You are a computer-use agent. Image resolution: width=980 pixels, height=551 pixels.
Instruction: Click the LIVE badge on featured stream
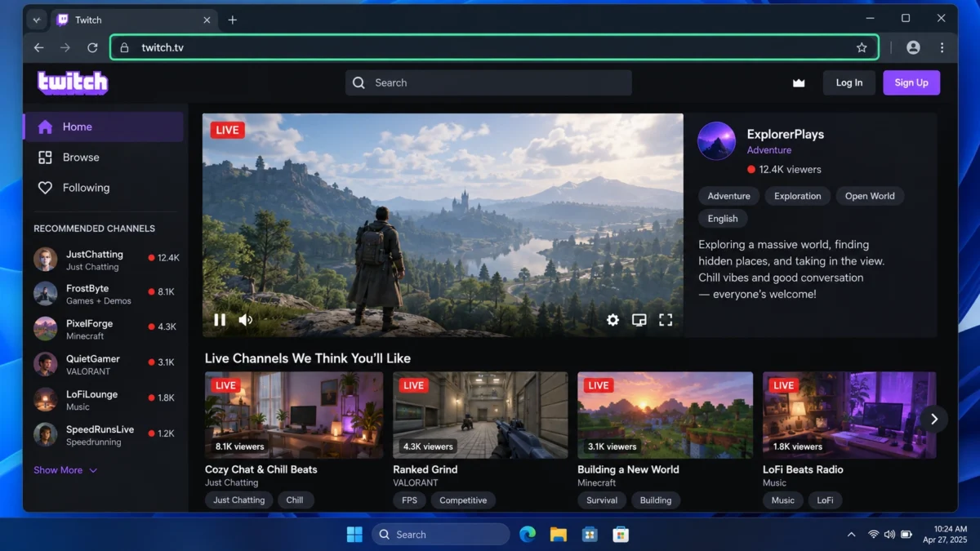(227, 130)
